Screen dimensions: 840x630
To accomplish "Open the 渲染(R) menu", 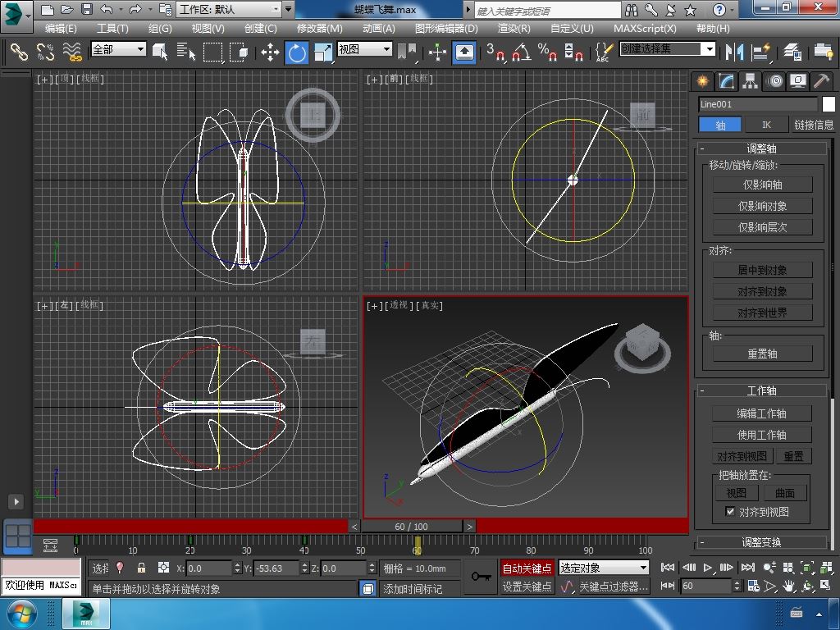I will coord(514,28).
